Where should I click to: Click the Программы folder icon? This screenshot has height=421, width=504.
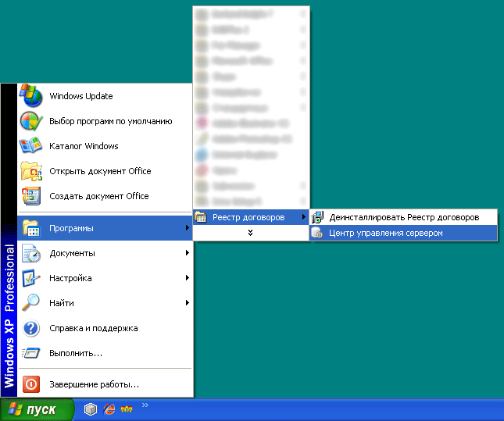(x=31, y=228)
